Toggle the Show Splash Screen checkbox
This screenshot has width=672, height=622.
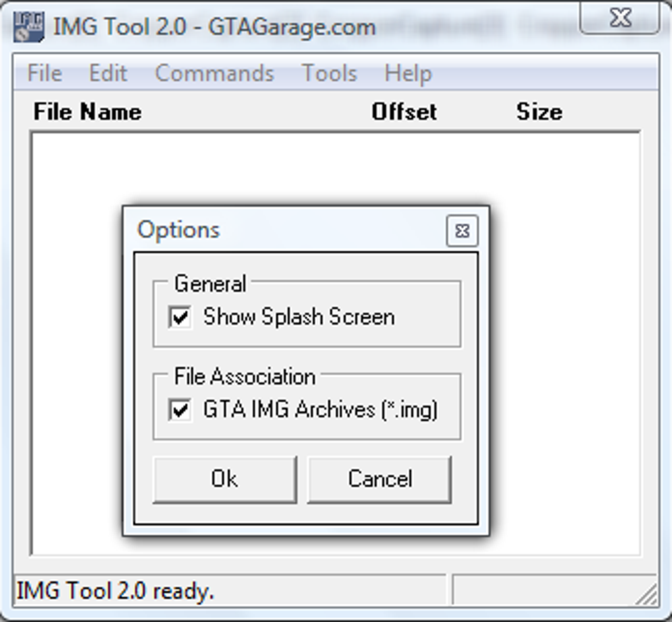[179, 318]
